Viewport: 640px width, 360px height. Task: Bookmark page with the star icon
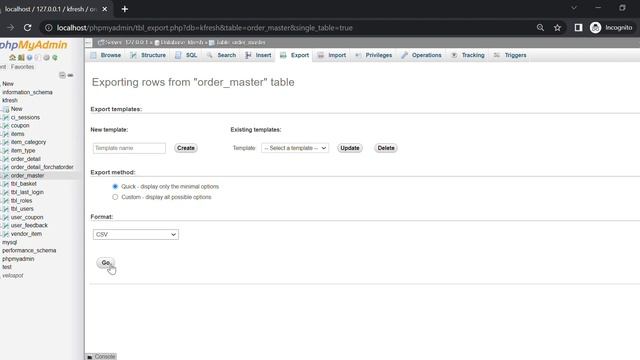point(557,28)
